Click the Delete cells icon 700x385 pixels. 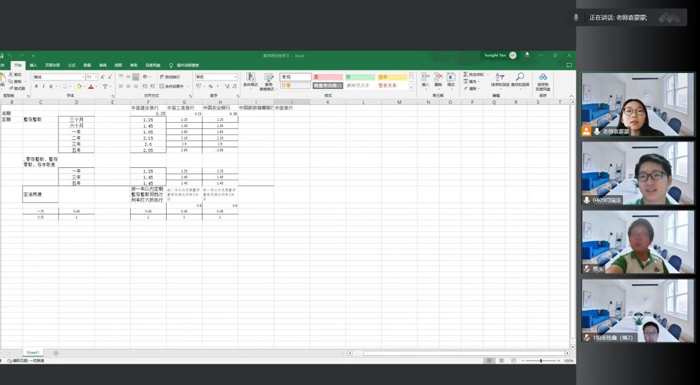[x=438, y=80]
